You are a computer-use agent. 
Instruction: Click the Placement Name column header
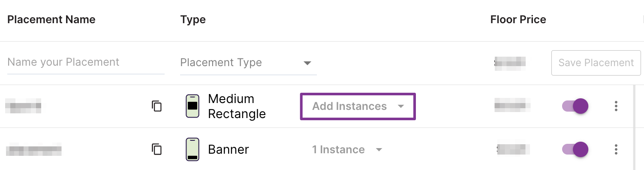pos(51,19)
